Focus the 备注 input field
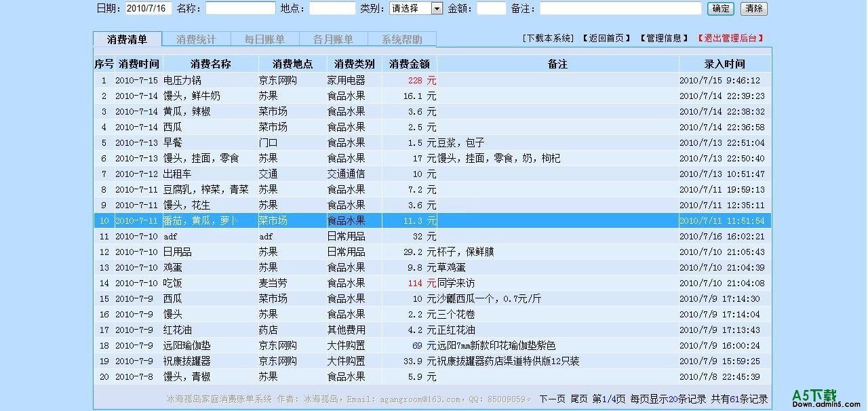 (620, 9)
